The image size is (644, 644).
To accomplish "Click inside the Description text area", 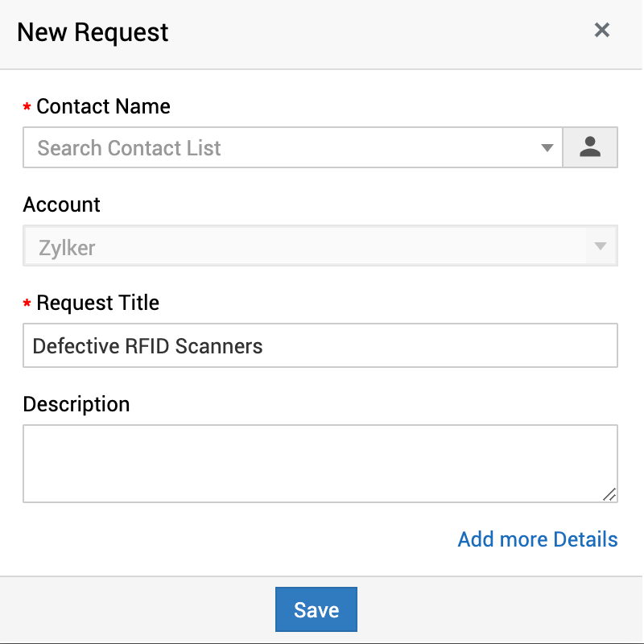I will click(320, 463).
